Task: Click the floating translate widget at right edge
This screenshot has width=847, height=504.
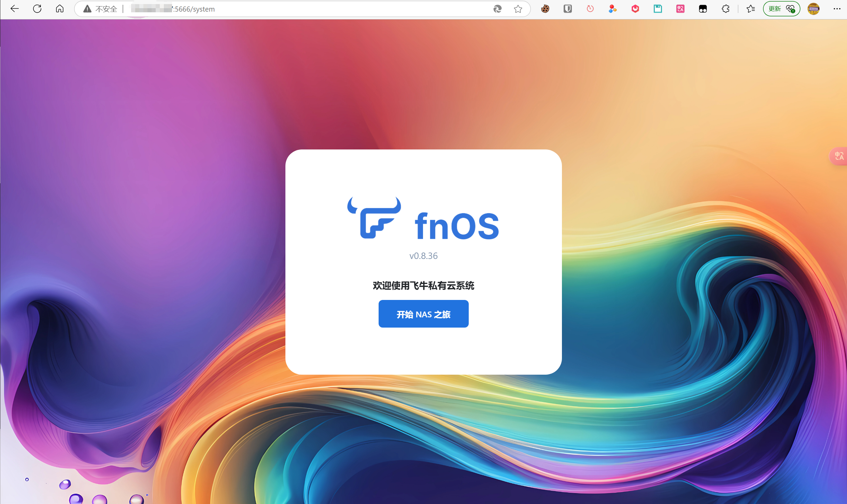Action: (838, 156)
